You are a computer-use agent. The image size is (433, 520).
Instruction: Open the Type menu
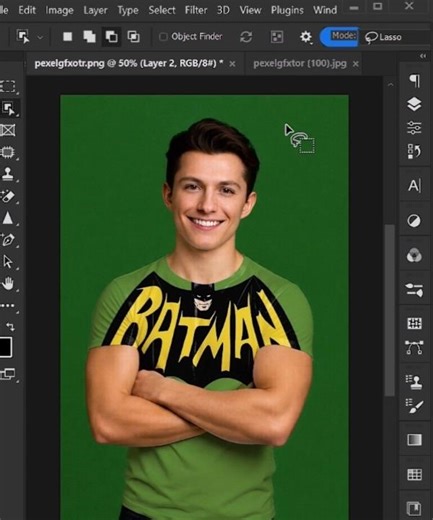pyautogui.click(x=128, y=10)
